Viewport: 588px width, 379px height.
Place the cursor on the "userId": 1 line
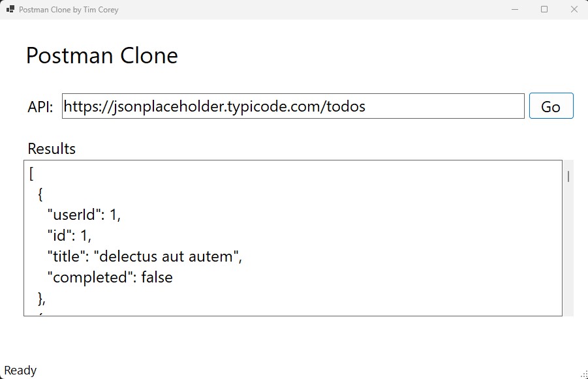click(84, 215)
